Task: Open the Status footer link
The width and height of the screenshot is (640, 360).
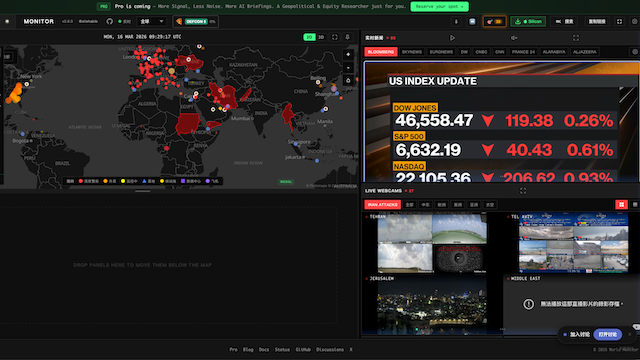Action: [282, 350]
